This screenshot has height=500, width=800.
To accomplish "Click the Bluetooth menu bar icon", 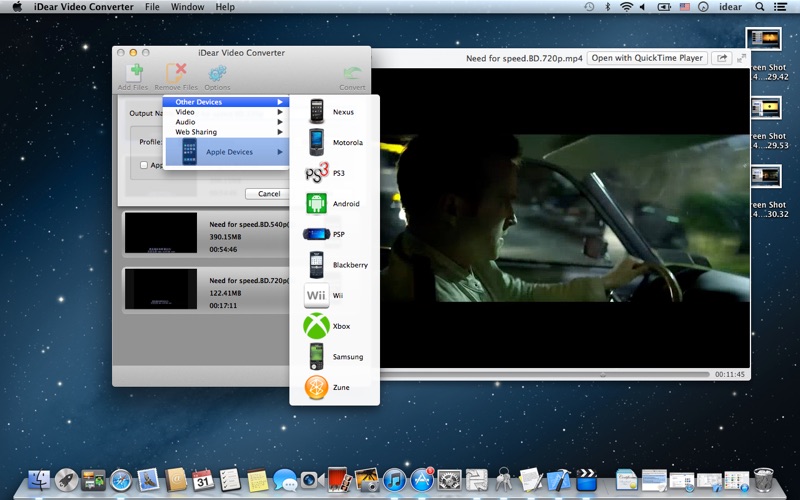I will (607, 7).
